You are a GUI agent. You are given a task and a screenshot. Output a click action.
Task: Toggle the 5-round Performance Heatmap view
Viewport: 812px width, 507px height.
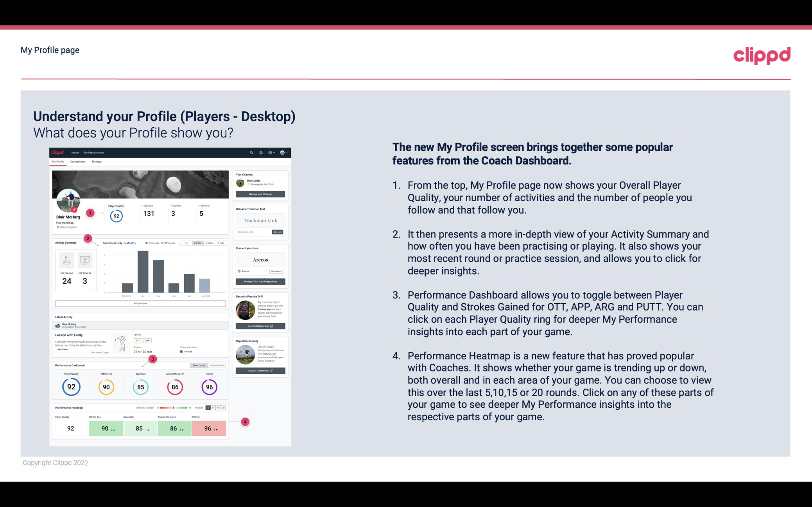[x=210, y=408]
